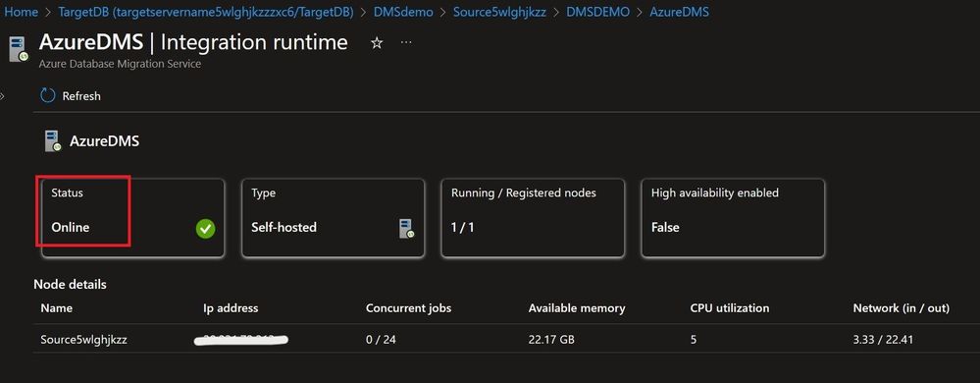The height and width of the screenshot is (383, 980).
Task: Select the High availability False value
Action: tap(665, 228)
